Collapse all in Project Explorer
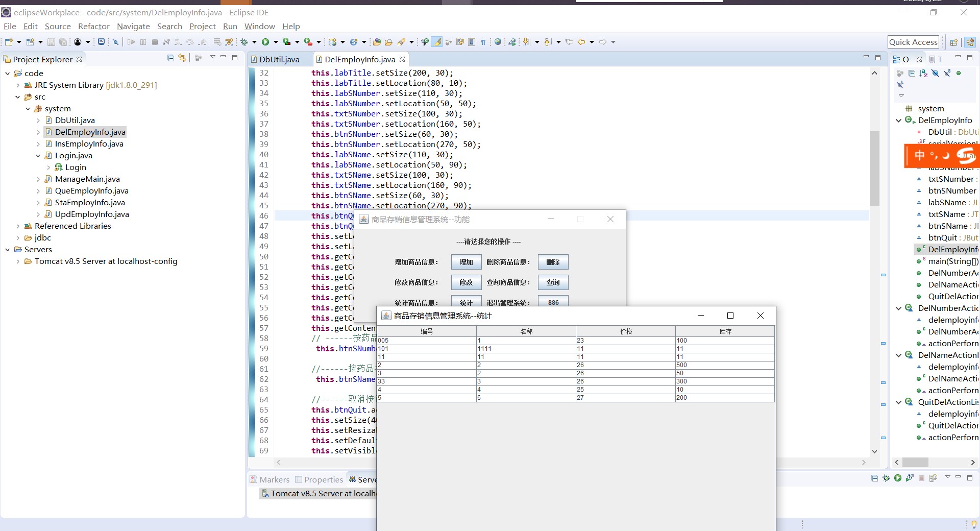The height and width of the screenshot is (531, 980). click(x=171, y=58)
